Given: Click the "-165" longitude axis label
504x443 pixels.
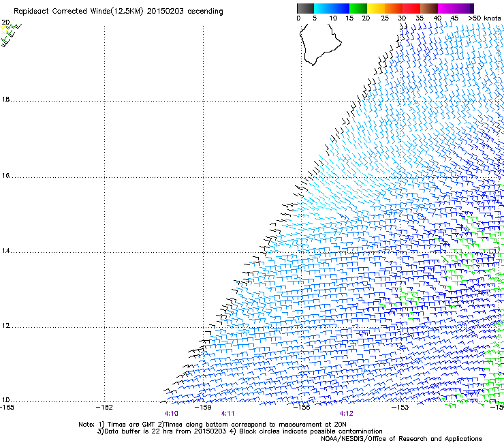Looking at the screenshot, I should coord(7,408).
